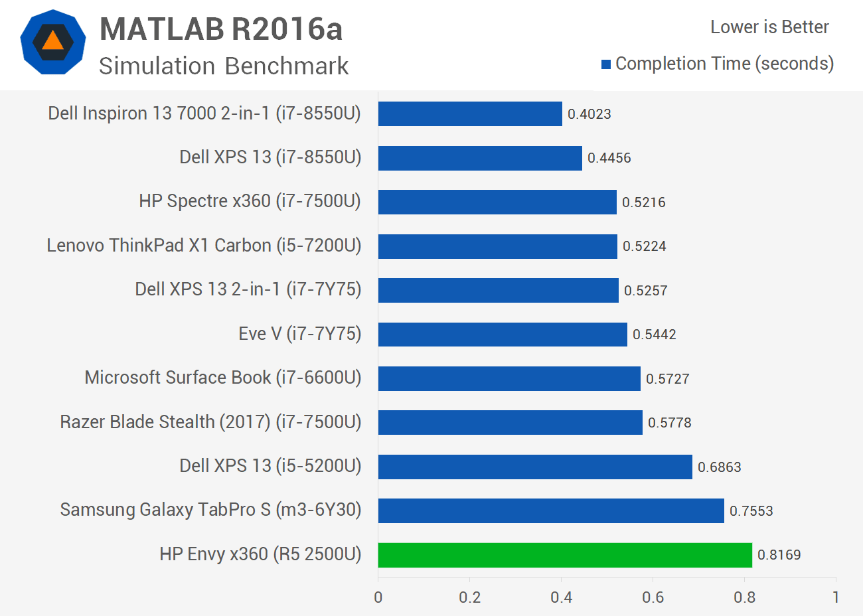863x616 pixels.
Task: Click the Lower is Better note
Action: point(769,27)
